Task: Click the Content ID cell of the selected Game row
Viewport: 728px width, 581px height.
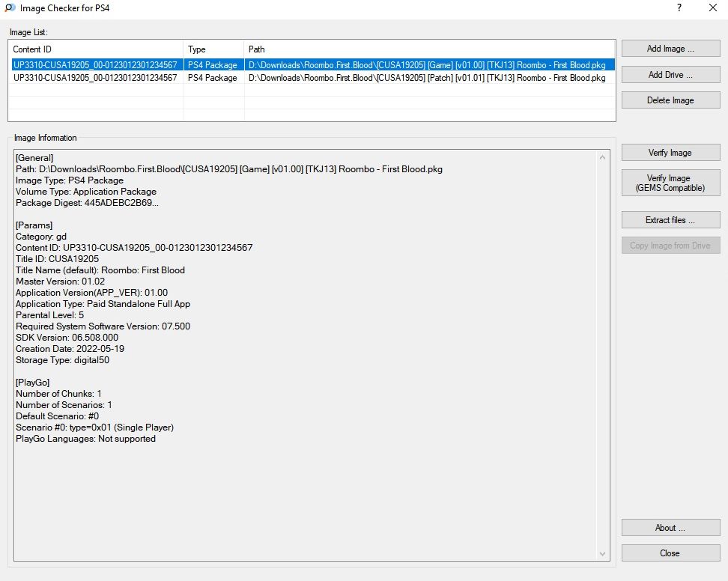Action: [x=95, y=65]
